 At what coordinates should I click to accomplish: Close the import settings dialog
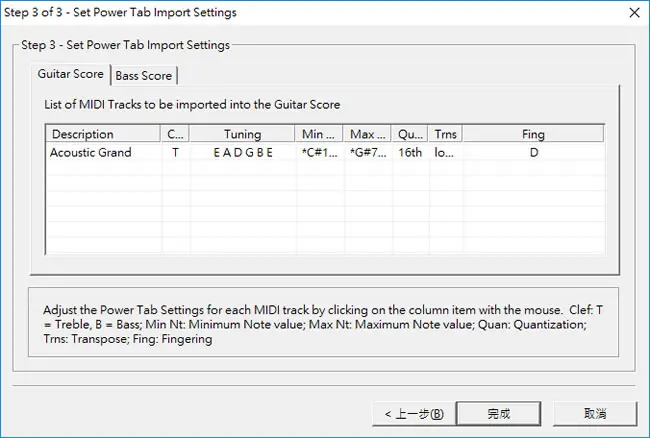[634, 12]
